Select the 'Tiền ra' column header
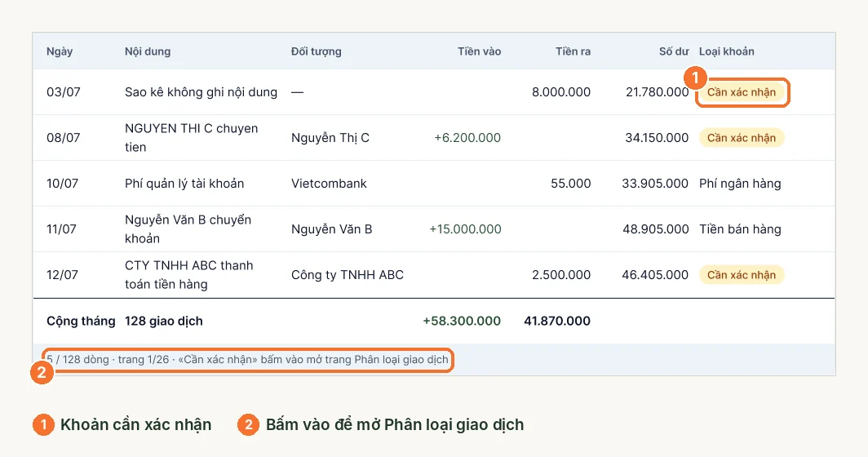 tap(573, 51)
